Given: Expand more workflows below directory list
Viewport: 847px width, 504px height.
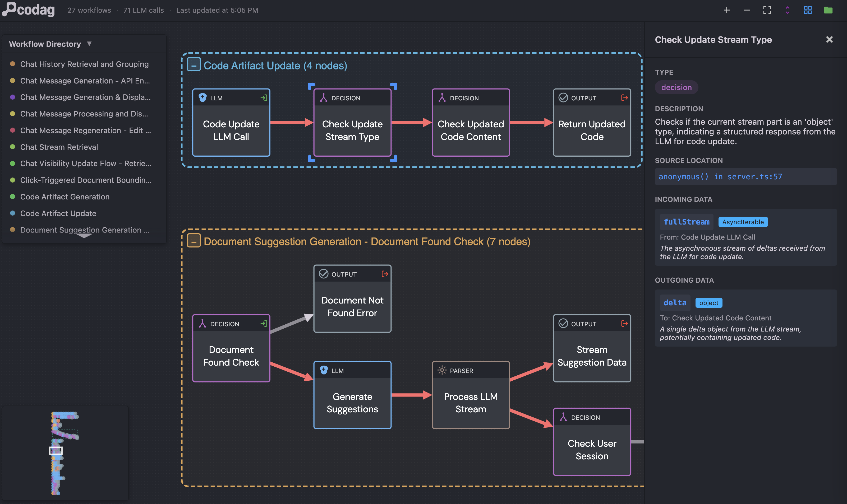Looking at the screenshot, I should [84, 235].
